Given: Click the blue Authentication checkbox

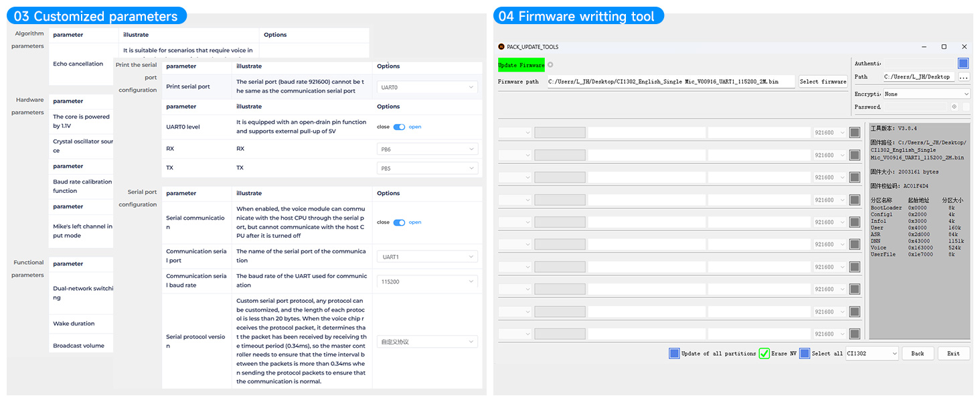Looking at the screenshot, I should [x=963, y=62].
